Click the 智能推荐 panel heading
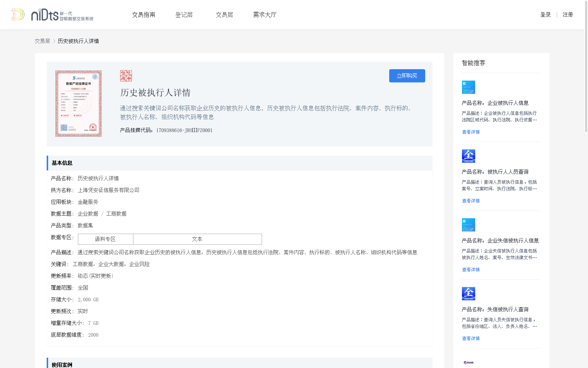Viewport: 588px width, 368px height. (x=474, y=63)
